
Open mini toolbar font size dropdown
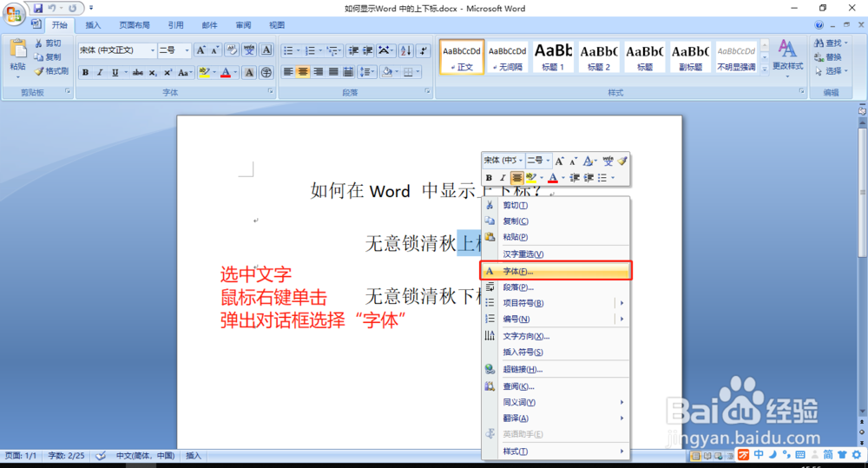548,161
